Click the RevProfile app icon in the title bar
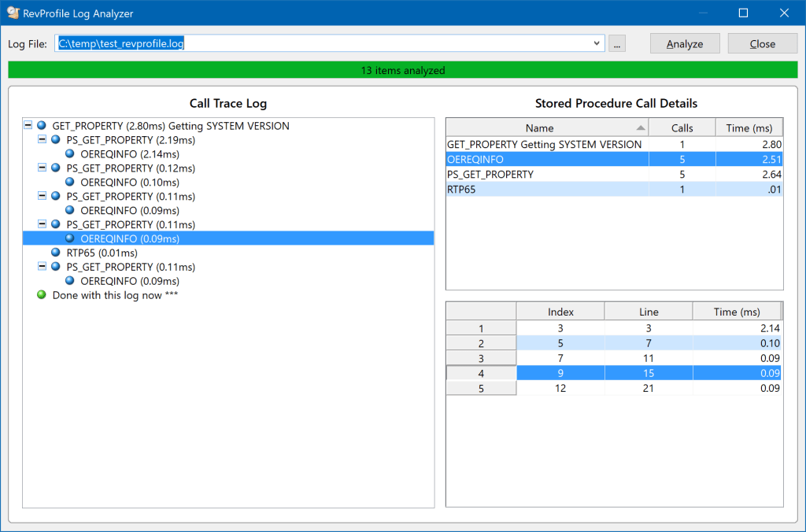806x532 pixels. coord(13,13)
